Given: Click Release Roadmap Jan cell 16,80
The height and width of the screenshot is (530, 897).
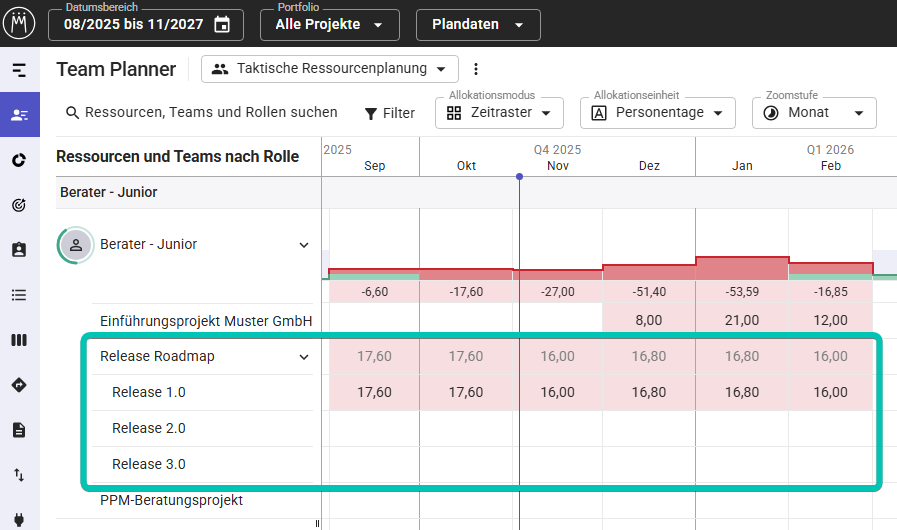Looking at the screenshot, I should 742,356.
